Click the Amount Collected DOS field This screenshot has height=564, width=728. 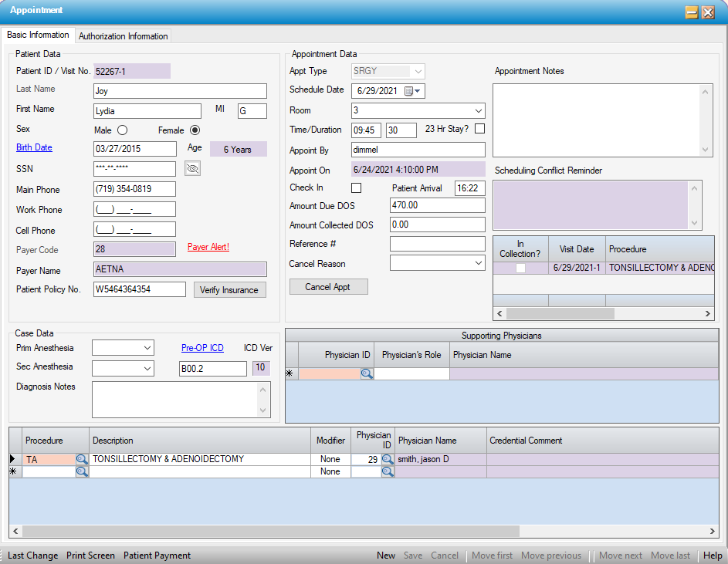(437, 225)
